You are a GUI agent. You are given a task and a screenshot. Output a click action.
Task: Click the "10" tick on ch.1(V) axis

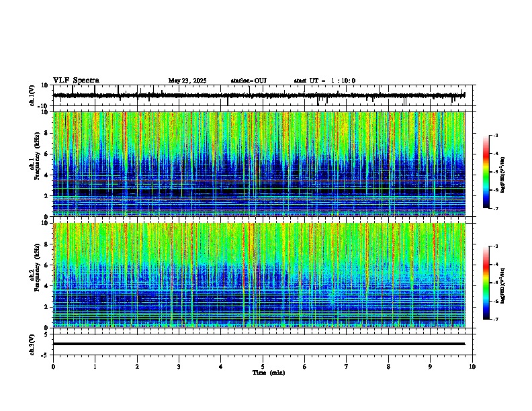point(45,85)
